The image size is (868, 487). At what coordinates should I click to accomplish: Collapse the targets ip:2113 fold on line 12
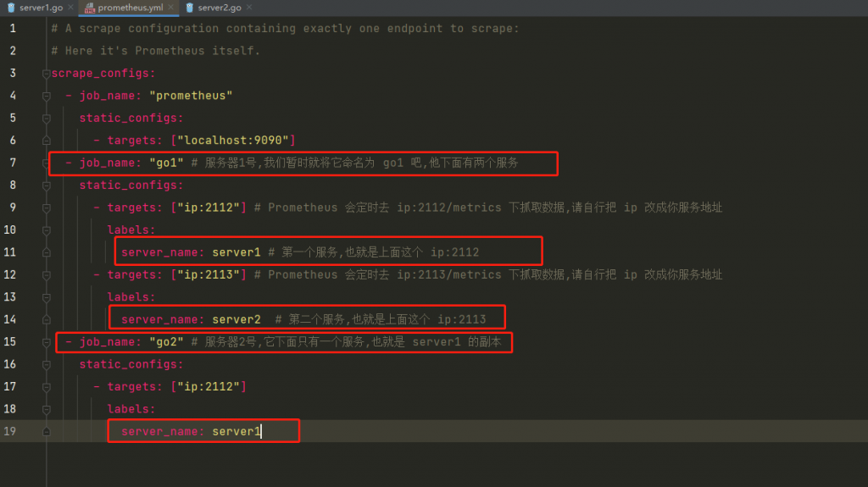point(47,275)
